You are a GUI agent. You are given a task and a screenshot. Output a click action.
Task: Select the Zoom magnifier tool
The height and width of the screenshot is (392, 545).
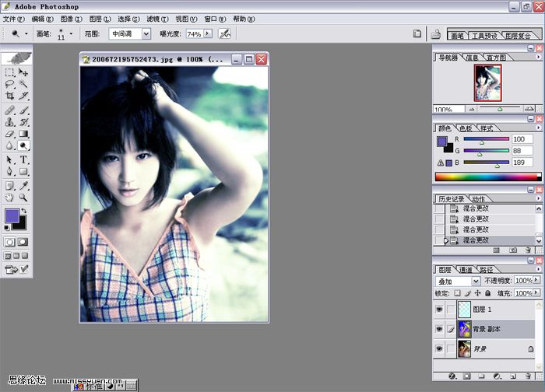(x=23, y=198)
